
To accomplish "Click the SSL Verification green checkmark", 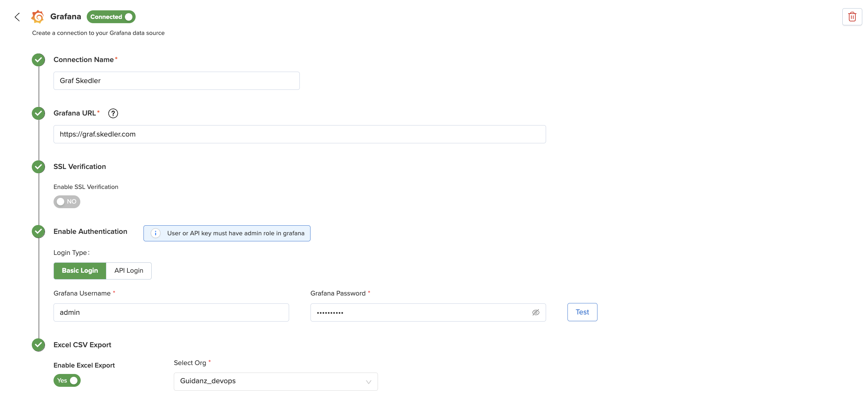I will click(x=39, y=167).
